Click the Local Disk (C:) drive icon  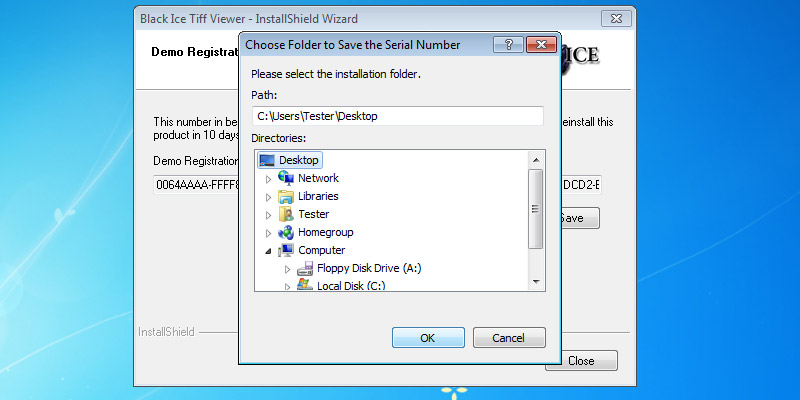[305, 285]
